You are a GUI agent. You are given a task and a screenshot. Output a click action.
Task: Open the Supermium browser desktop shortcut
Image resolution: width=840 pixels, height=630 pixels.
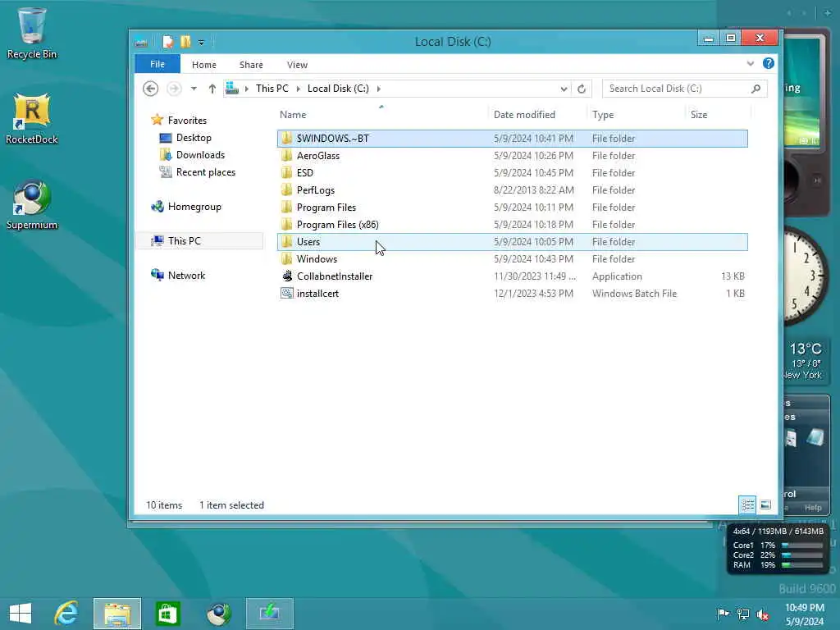(32, 205)
